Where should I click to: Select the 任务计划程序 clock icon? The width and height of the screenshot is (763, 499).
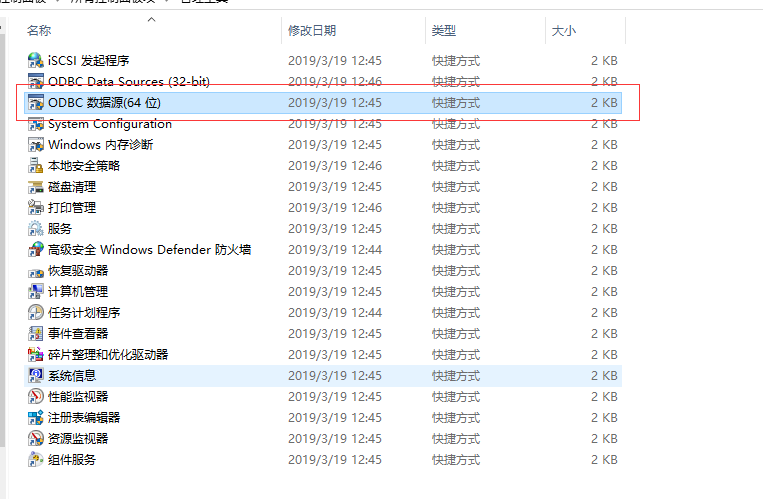click(36, 313)
